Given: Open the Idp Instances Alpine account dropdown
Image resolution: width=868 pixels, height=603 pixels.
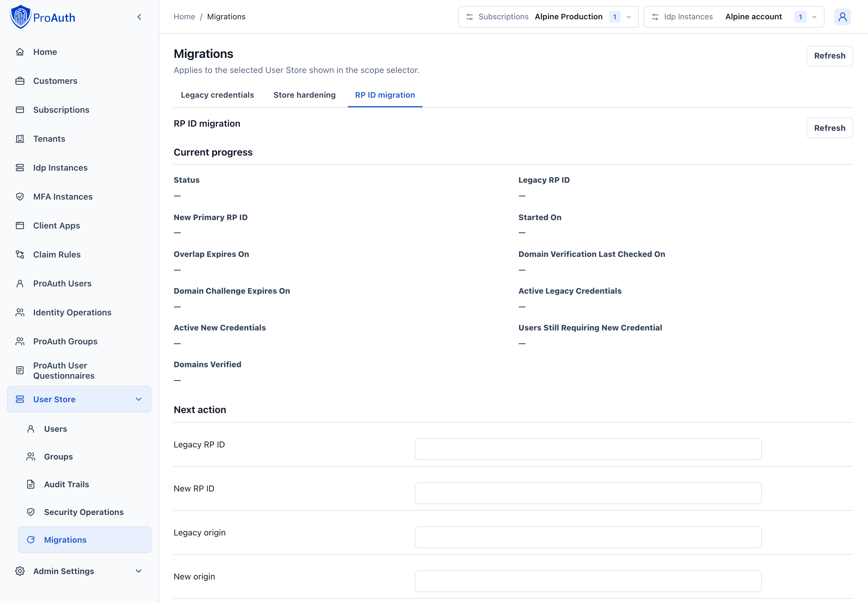Looking at the screenshot, I should coord(734,17).
